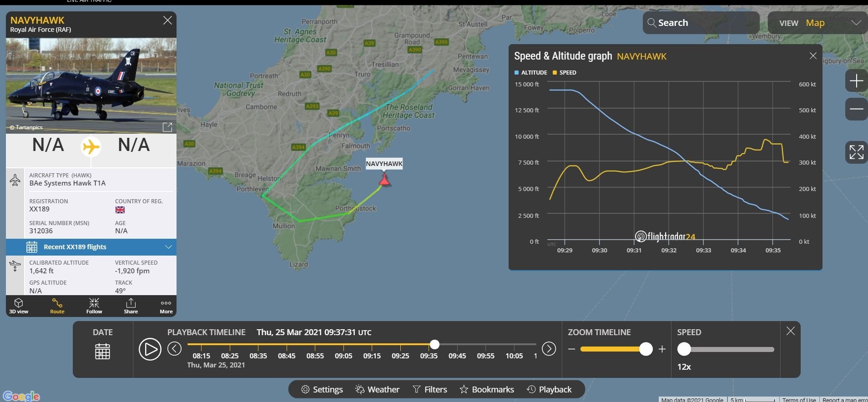Click the track value 49°
This screenshot has height=402, width=868.
(120, 291)
